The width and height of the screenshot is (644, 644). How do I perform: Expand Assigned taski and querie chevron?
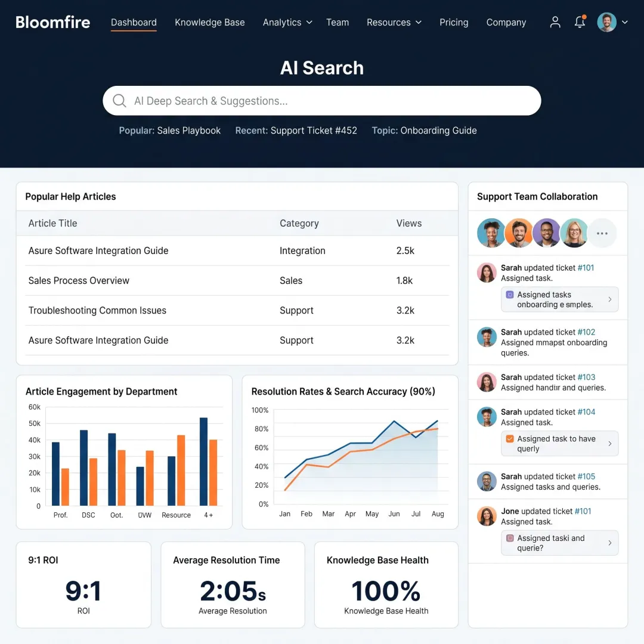pos(609,543)
